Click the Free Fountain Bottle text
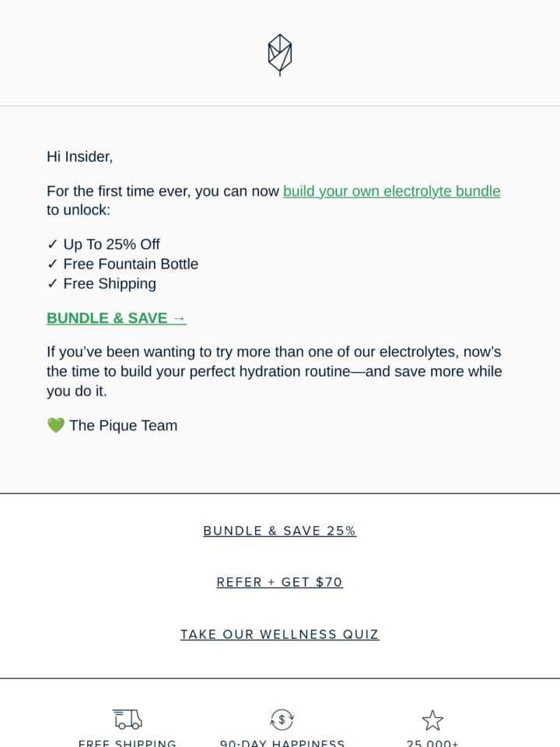This screenshot has width=560, height=747. click(131, 264)
